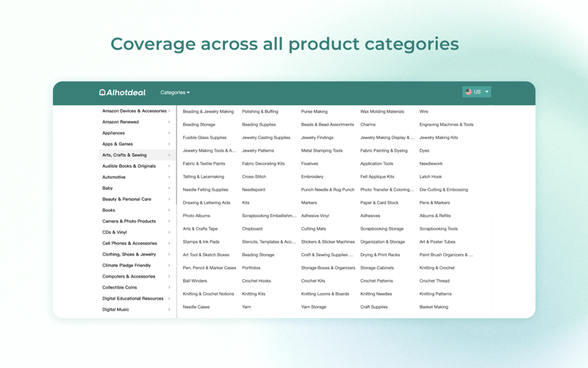
Task: Open Die-Cutting & Embossing link
Action: (x=444, y=190)
